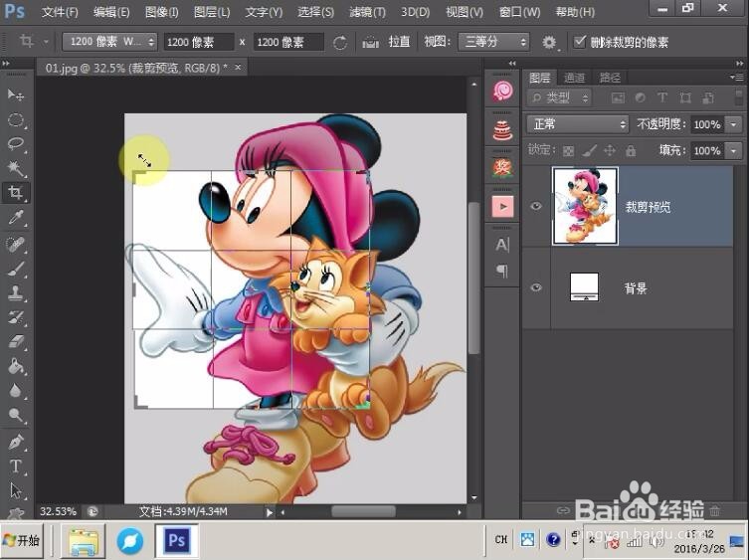Click the crop width 1200 像素 field
The height and width of the screenshot is (560, 749).
tap(199, 42)
